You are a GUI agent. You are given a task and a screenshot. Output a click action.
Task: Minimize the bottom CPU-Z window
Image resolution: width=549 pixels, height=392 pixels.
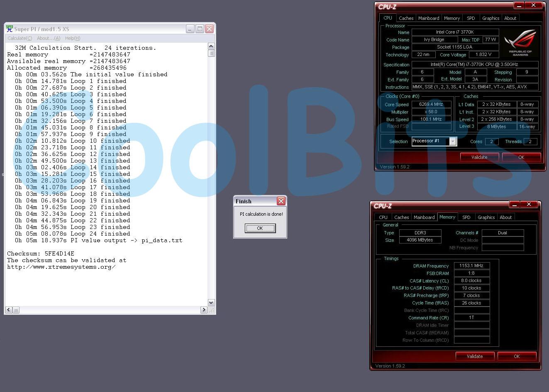[514, 205]
